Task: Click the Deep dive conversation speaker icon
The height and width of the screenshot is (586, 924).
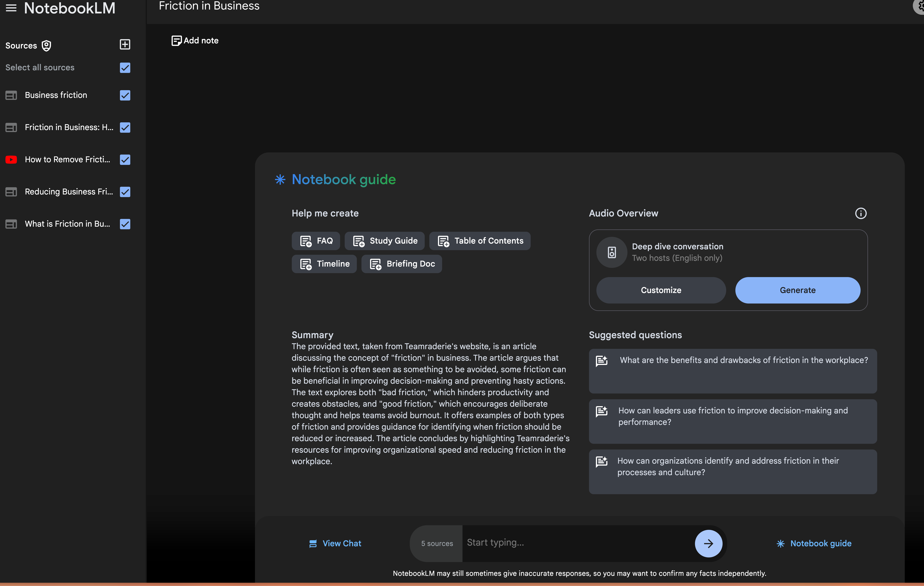Action: pyautogui.click(x=612, y=252)
